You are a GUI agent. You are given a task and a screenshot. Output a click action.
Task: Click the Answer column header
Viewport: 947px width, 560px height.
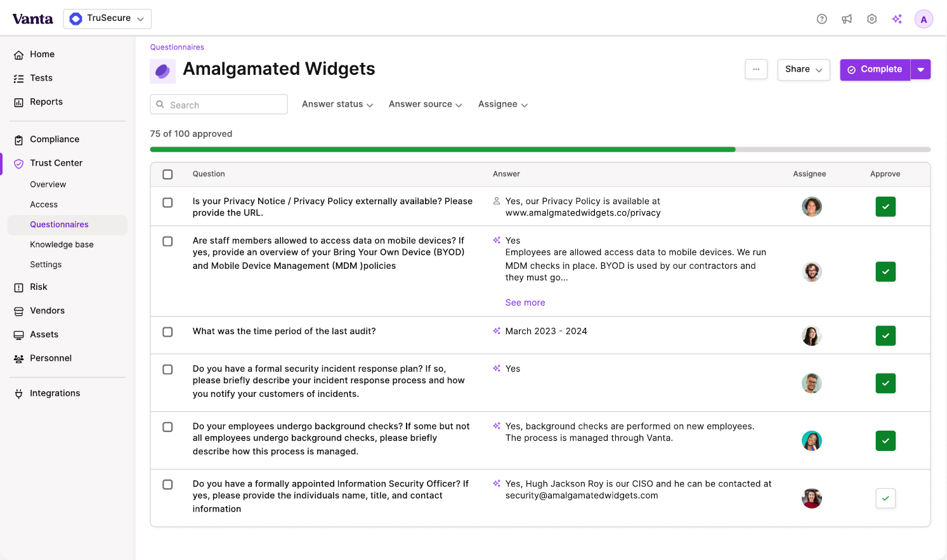(x=506, y=174)
